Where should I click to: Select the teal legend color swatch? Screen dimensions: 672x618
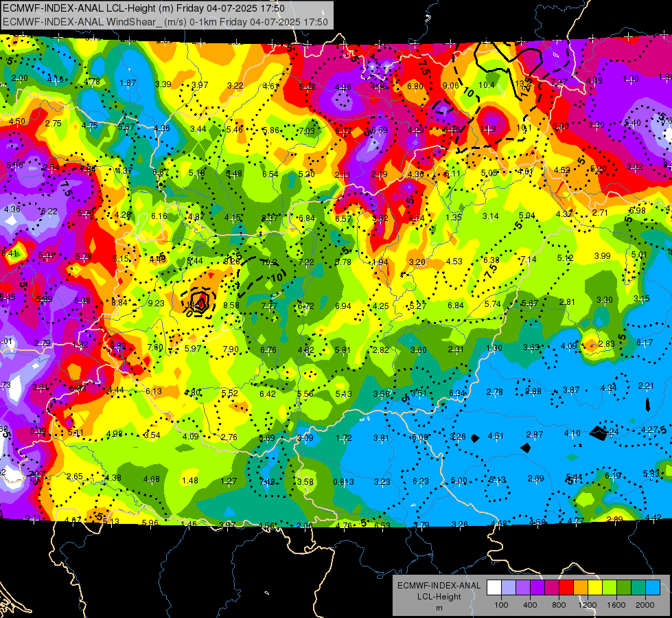[x=638, y=587]
